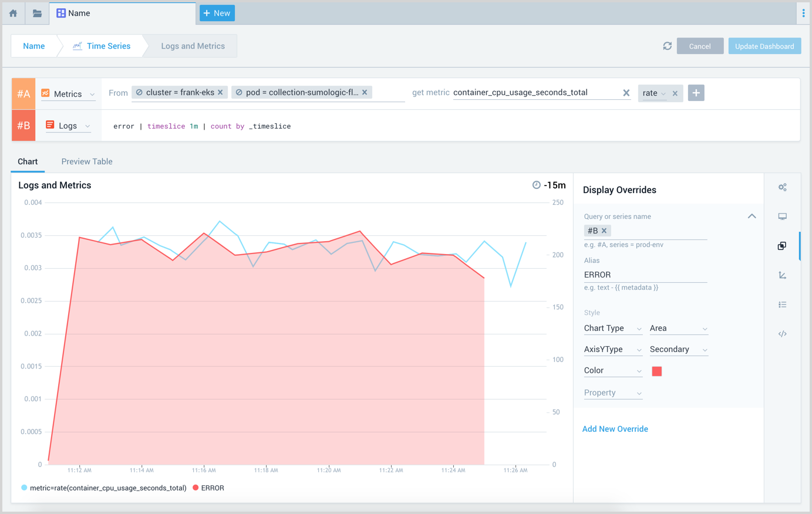
Task: Click the Add New Override link
Action: (615, 429)
